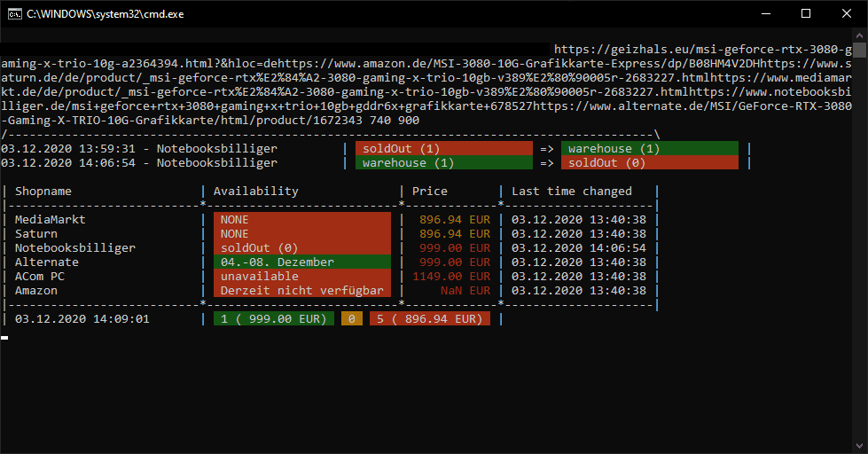Viewport: 868px width, 454px height.
Task: Click the scrollbar up arrow
Action: click(860, 35)
